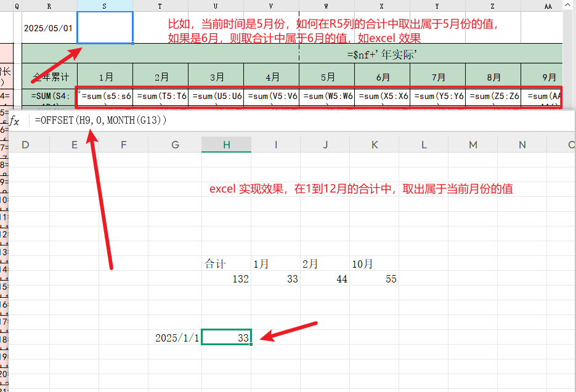Viewport: 576px width, 392px height.
Task: Select column header S in top sheet
Action: click(x=105, y=6)
